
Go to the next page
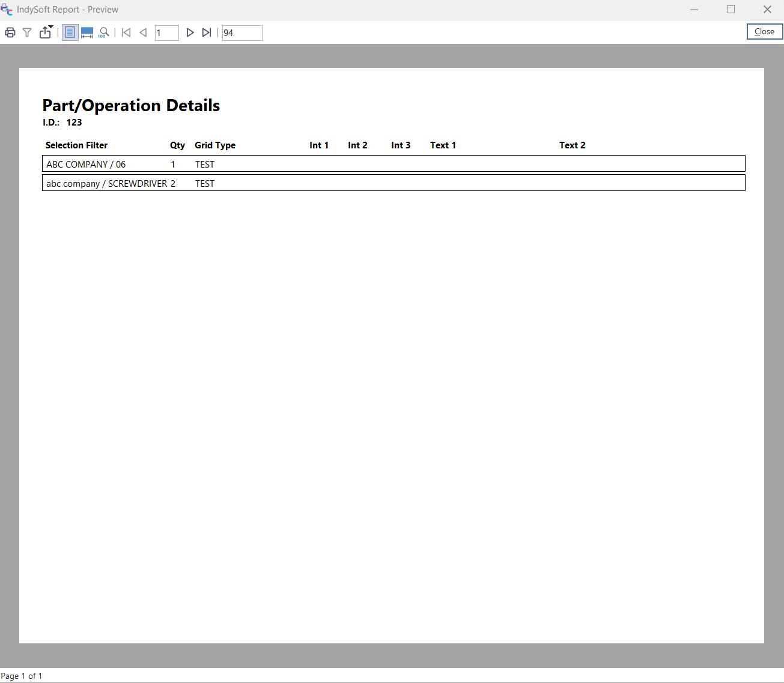[x=190, y=32]
